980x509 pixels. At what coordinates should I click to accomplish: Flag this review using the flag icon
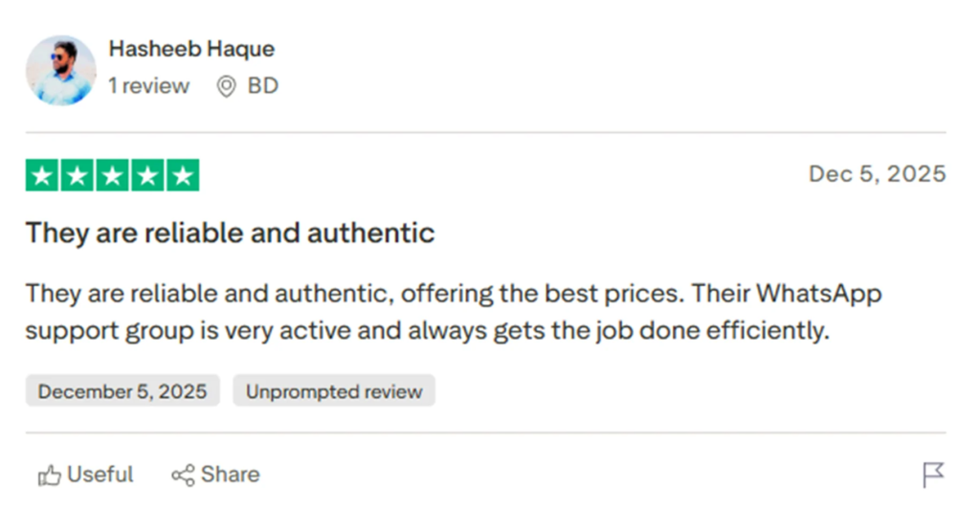click(933, 474)
